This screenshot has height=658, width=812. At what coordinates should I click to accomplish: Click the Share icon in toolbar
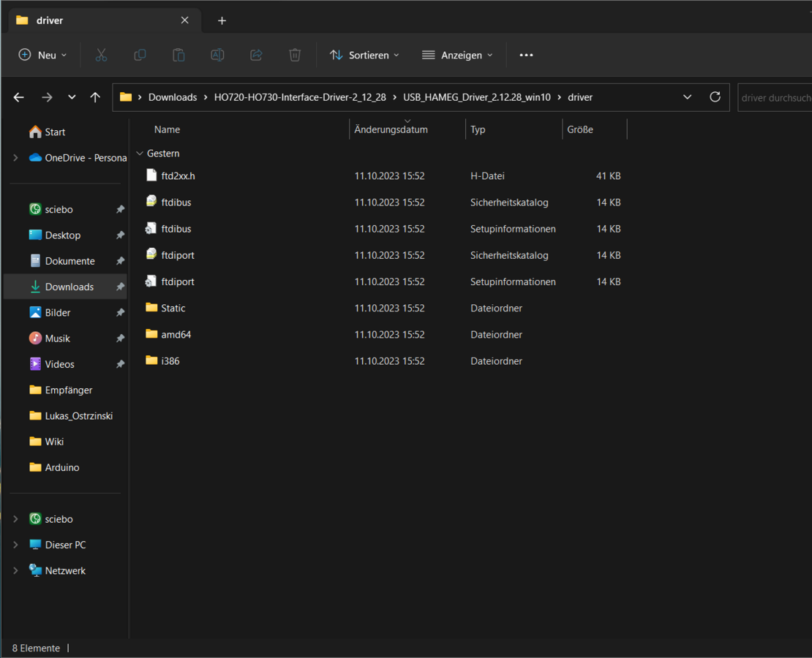tap(256, 55)
